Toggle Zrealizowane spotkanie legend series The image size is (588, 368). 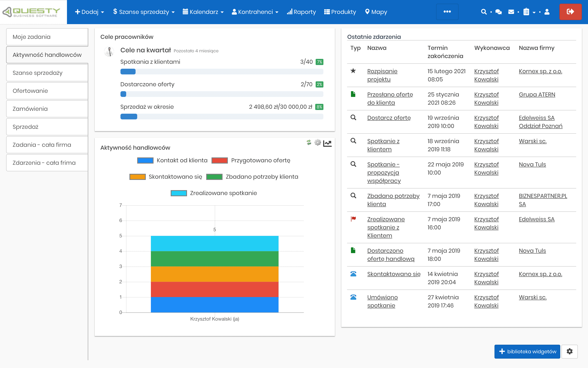coord(214,193)
